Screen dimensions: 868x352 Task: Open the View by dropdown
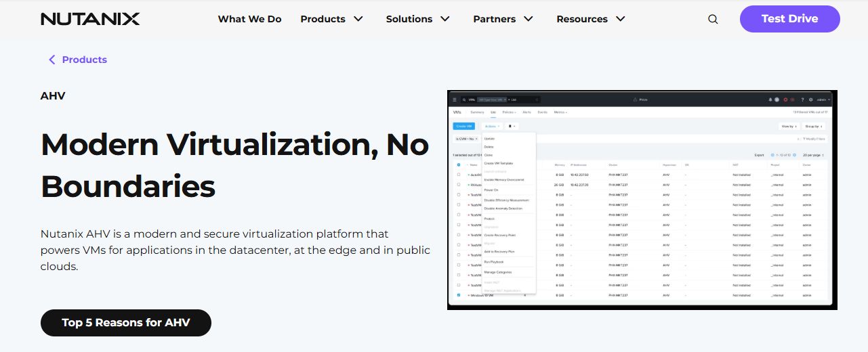coord(789,126)
